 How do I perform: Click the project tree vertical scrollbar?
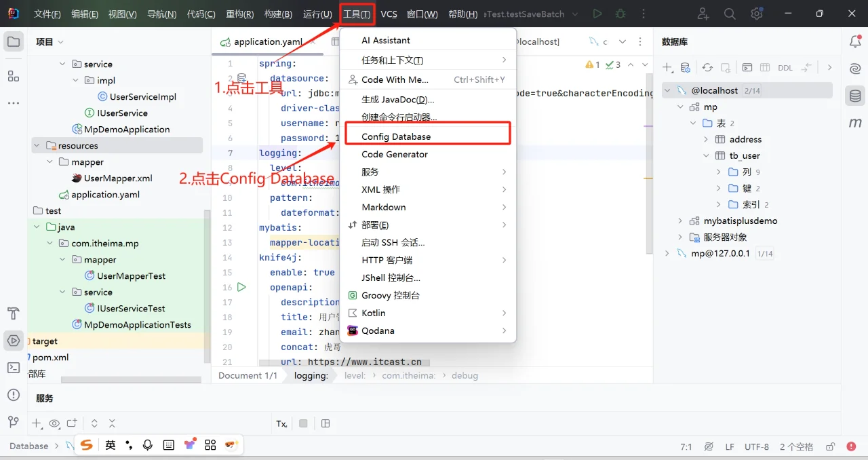[x=208, y=285]
